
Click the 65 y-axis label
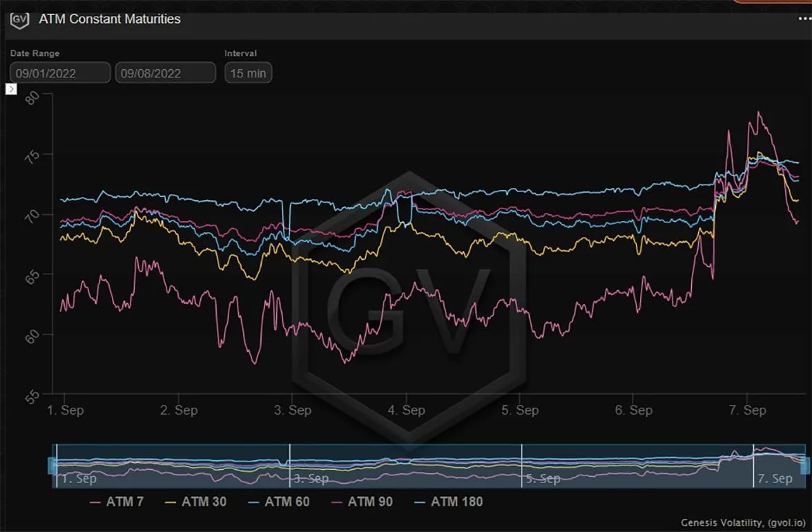(x=32, y=277)
